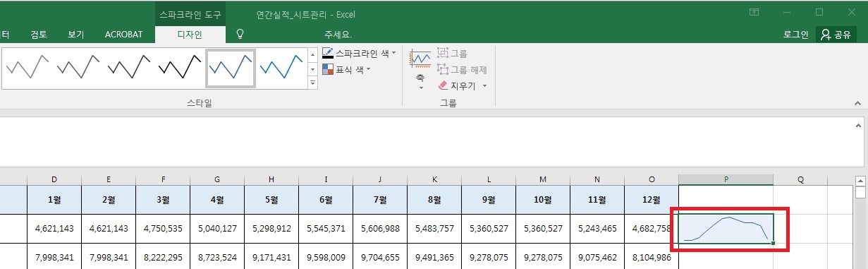Switch to the 디자인 tab
Image resolution: width=868 pixels, height=269 pixels.
[190, 34]
